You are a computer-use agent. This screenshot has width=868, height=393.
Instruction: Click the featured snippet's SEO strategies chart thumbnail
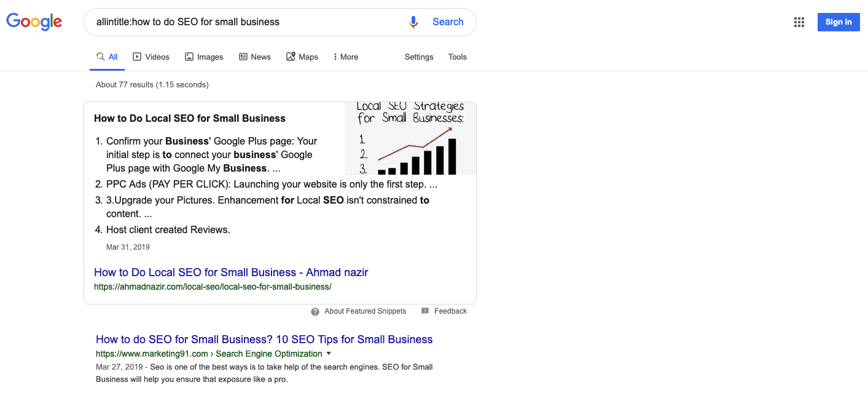[x=409, y=138]
